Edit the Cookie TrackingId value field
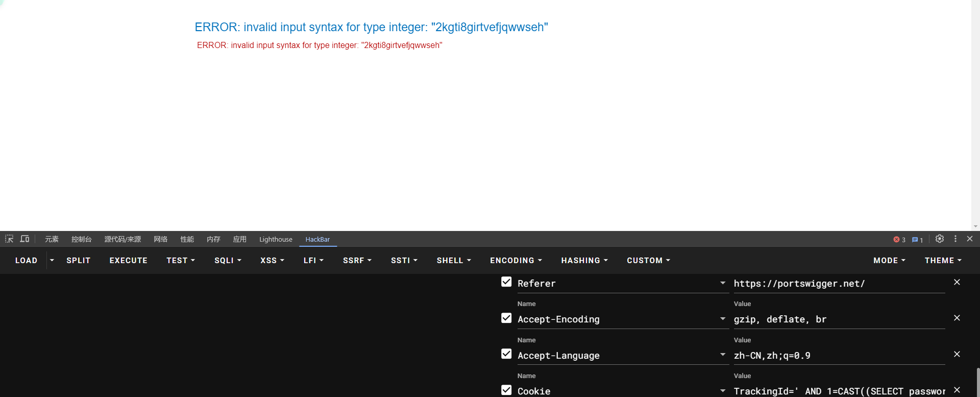Viewport: 980px width, 397px height. (839, 391)
